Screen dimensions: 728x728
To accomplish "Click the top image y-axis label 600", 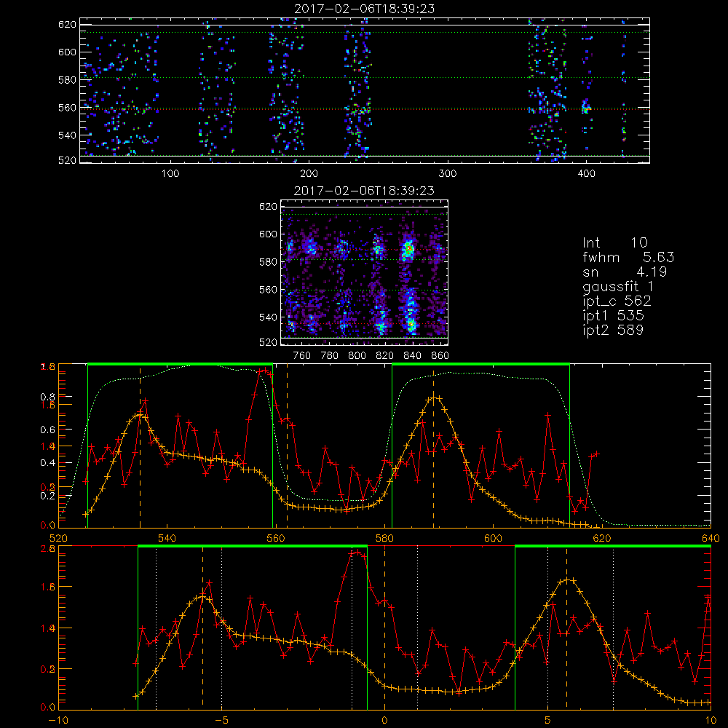I will pyautogui.click(x=67, y=52).
